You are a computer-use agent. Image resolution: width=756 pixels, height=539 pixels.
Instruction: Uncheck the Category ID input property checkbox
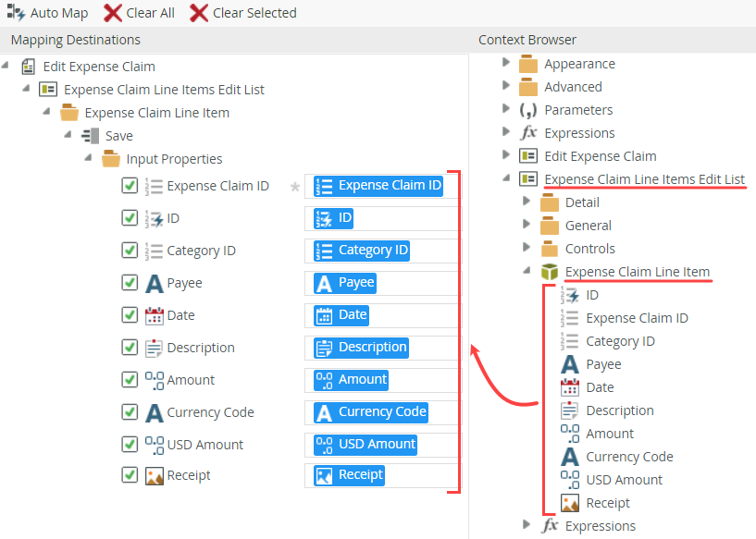coord(130,250)
